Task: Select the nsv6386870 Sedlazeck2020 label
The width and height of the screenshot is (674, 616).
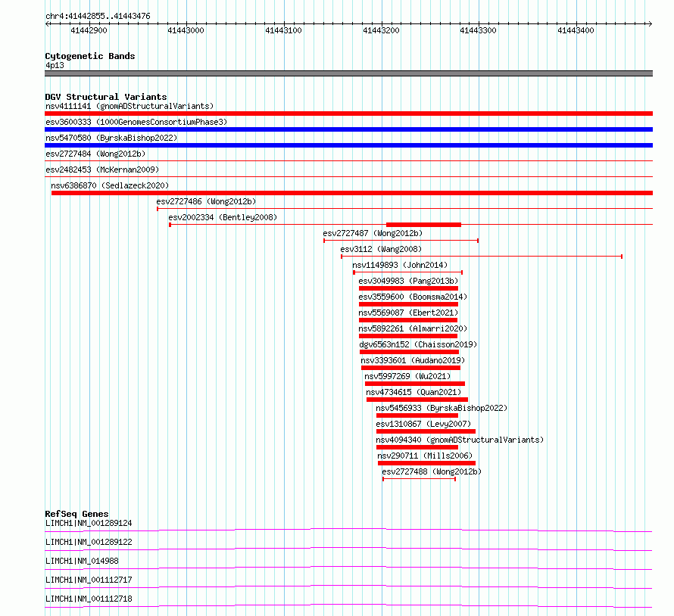Action: click(x=110, y=185)
